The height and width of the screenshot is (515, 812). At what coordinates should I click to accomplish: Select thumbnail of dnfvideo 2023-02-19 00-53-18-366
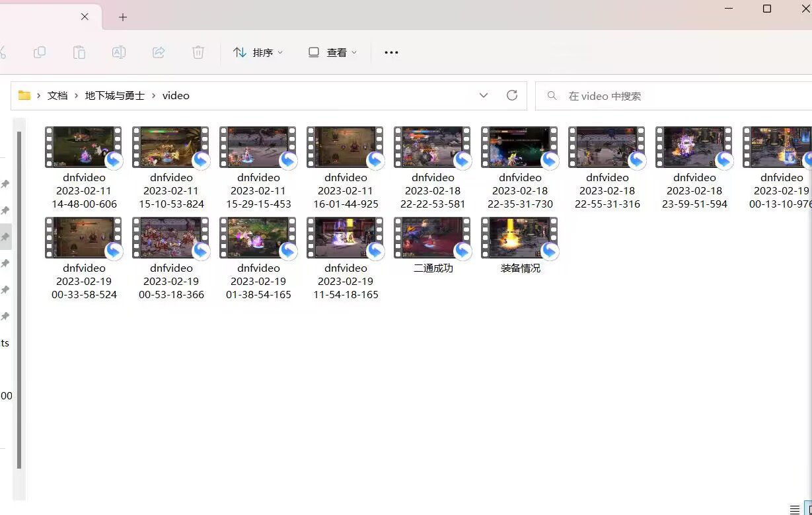171,238
